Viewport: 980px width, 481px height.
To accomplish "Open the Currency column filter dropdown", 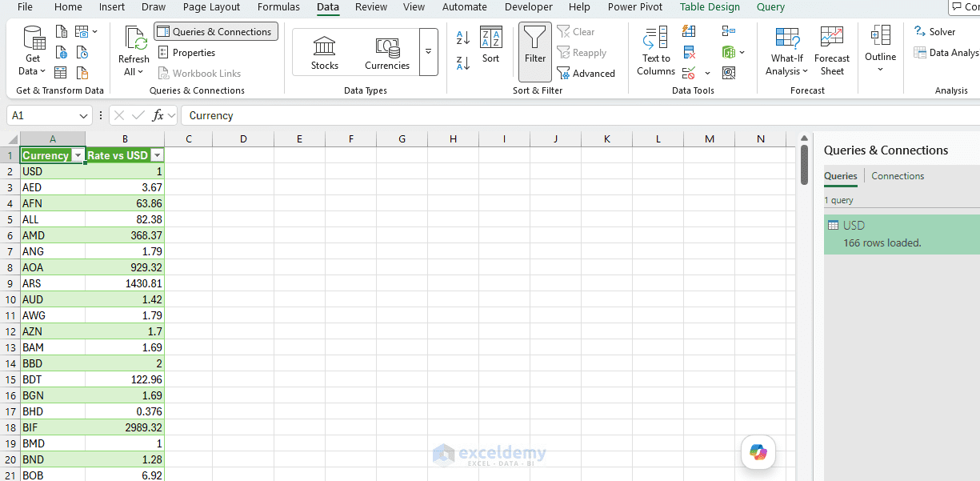I will click(78, 156).
